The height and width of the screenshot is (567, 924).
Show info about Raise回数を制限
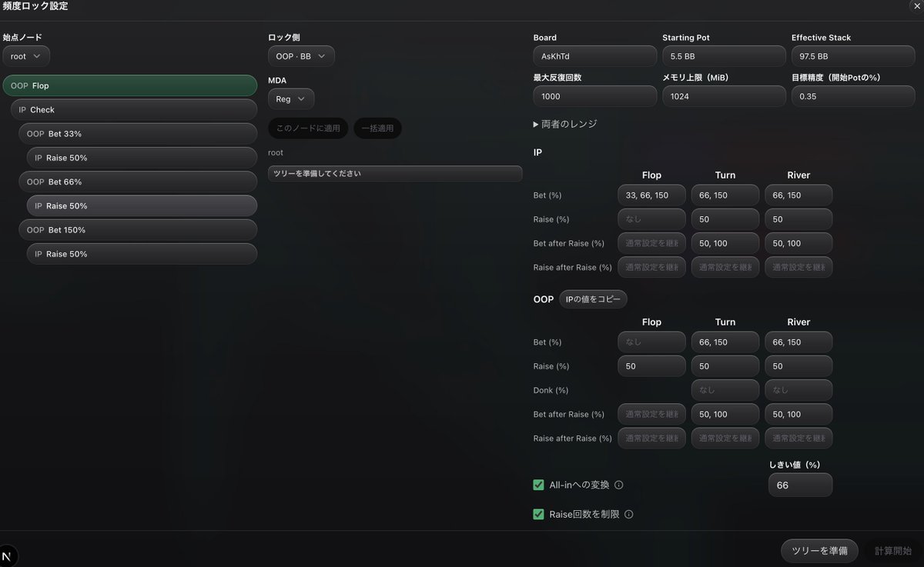(629, 515)
